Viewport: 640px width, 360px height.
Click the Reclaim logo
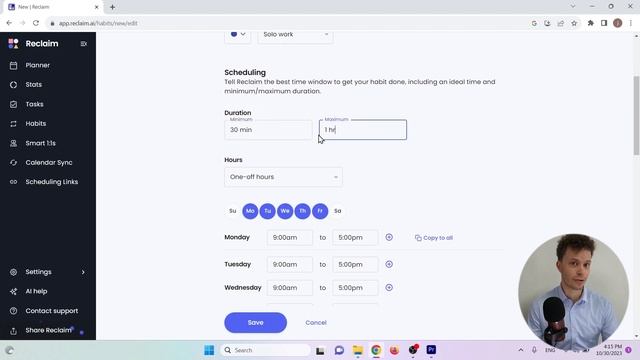point(33,44)
